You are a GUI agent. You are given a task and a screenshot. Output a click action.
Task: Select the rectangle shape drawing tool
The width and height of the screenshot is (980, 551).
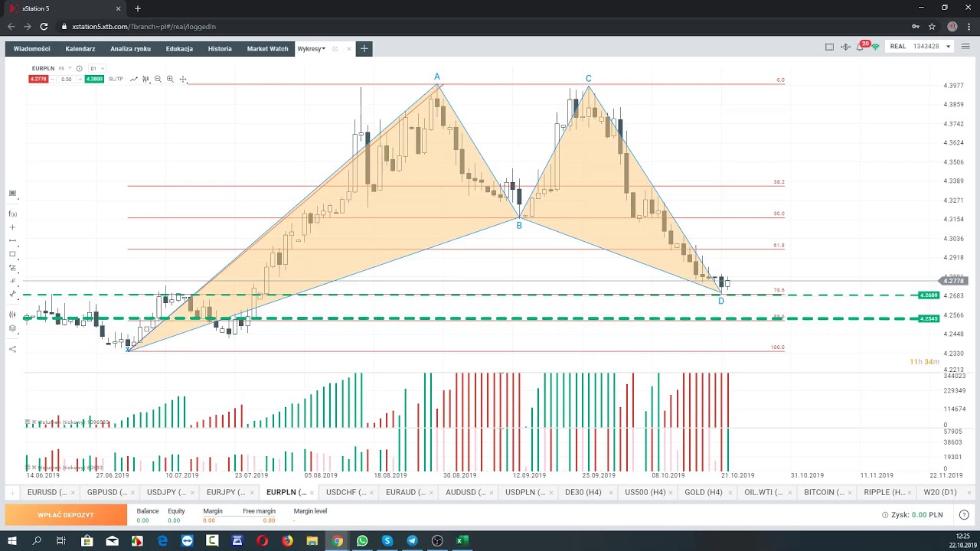pos(12,254)
